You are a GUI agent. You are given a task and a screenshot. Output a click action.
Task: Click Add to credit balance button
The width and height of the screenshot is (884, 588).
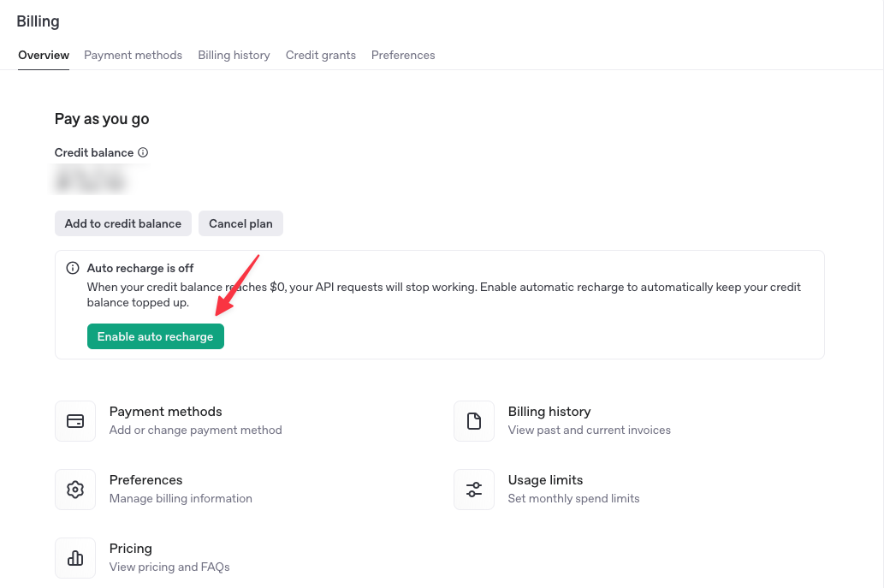(x=123, y=223)
